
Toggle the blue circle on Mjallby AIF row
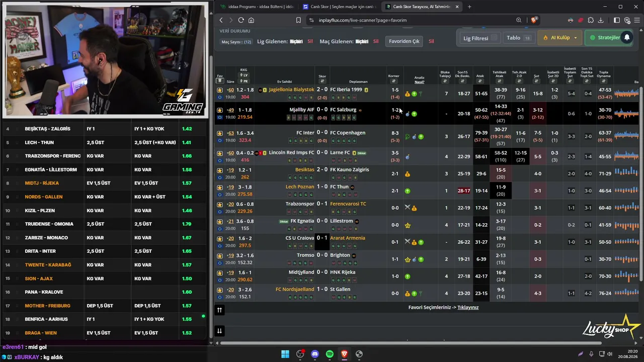[220, 117]
